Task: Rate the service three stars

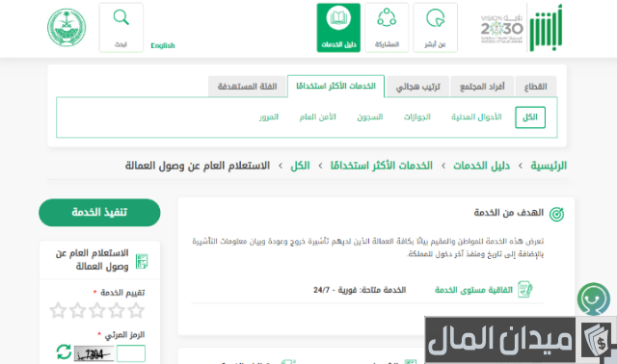Action: point(96,310)
